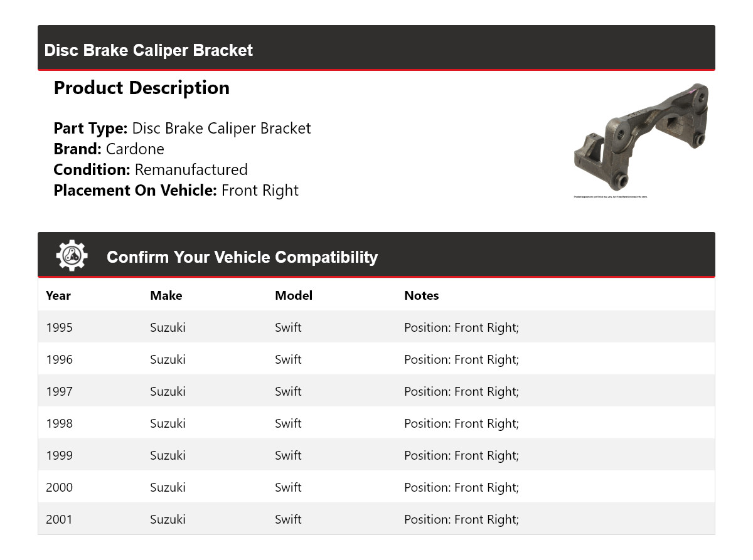This screenshot has height=560, width=753.
Task: Select the 1996 year cell
Action: (x=60, y=359)
